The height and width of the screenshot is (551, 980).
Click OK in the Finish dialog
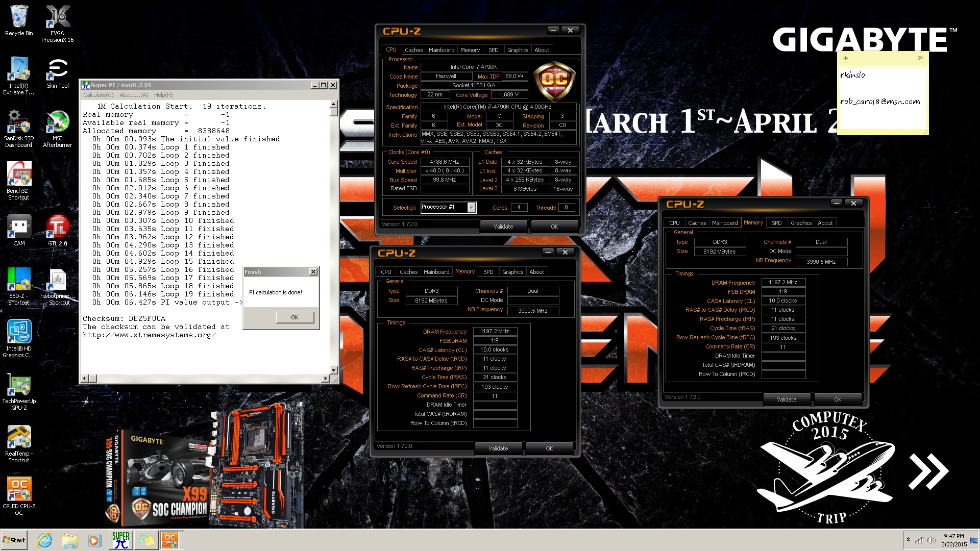[295, 317]
